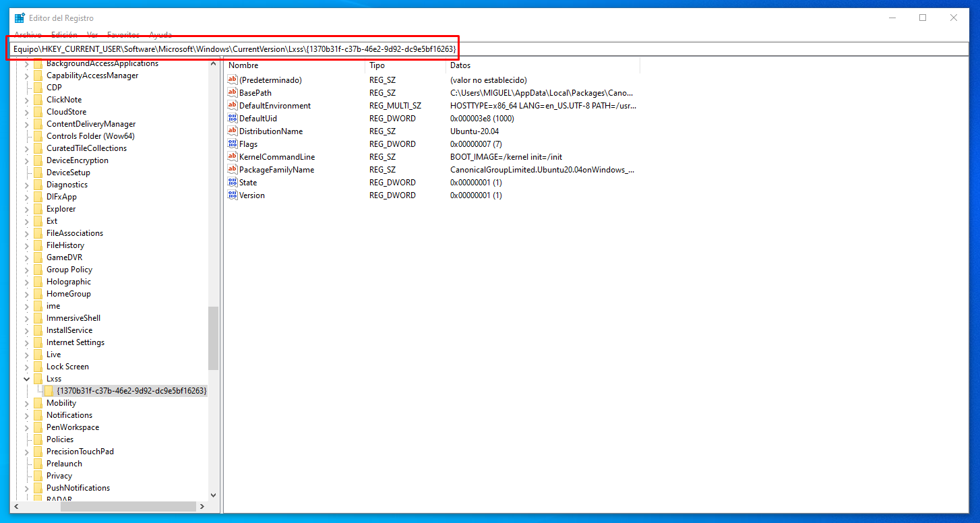Select the Lock Screen key
Viewport: 980px width, 523px height.
coord(67,367)
